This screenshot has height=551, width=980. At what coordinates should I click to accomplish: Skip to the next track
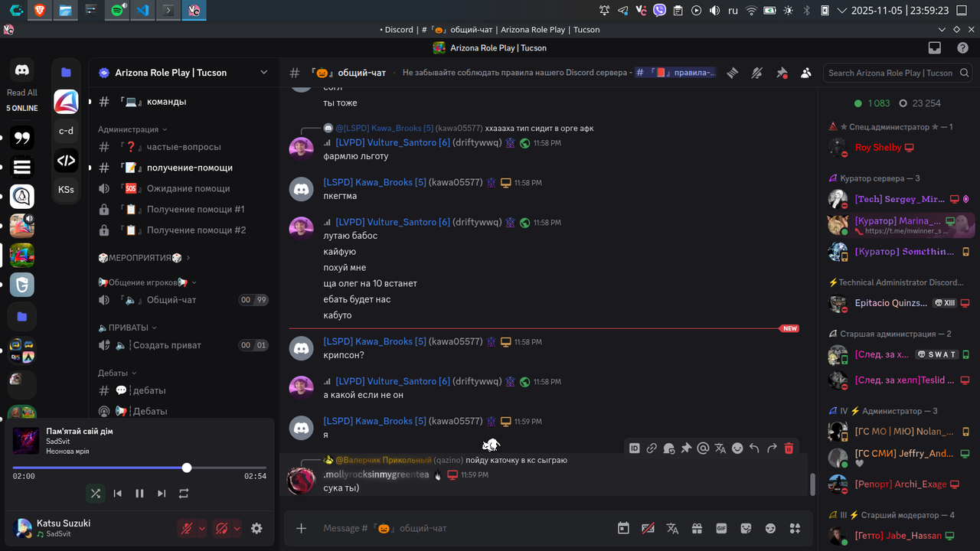pos(162,494)
